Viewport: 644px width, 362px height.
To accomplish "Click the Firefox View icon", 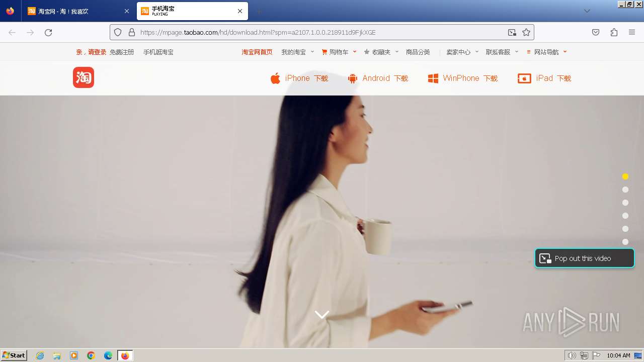I will click(x=10, y=11).
